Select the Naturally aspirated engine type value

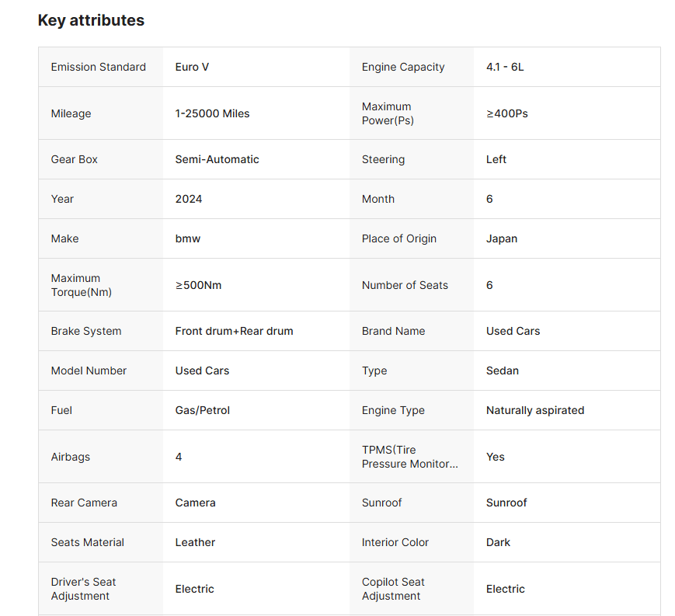[535, 410]
